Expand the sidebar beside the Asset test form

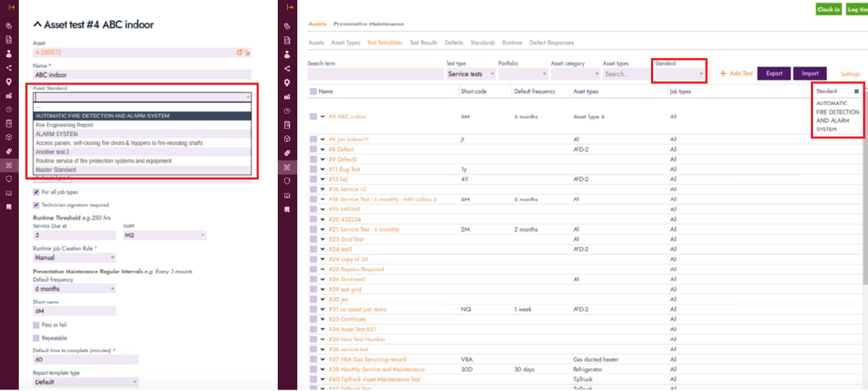click(11, 7)
